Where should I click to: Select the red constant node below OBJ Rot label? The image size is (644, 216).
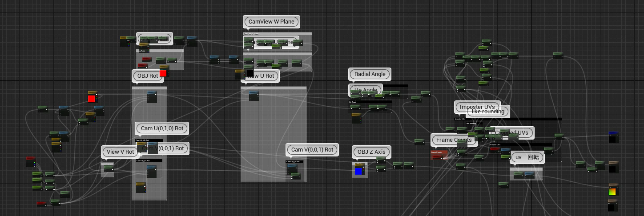tap(163, 73)
